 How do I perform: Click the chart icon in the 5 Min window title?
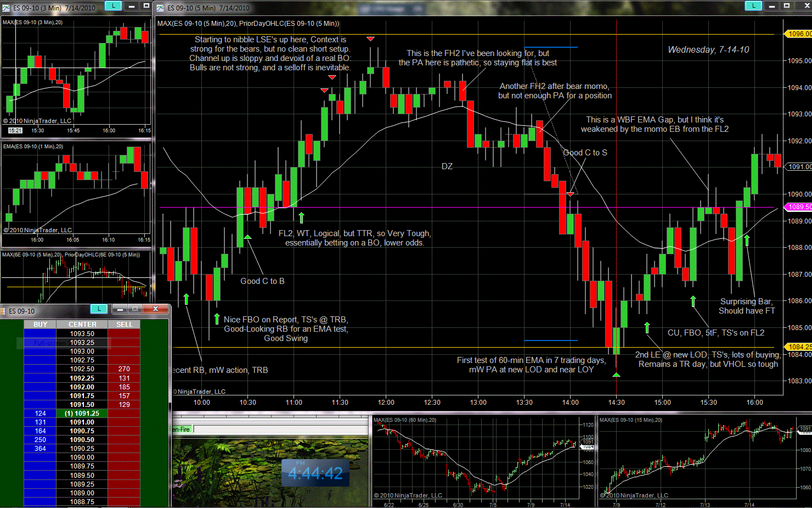[x=160, y=8]
